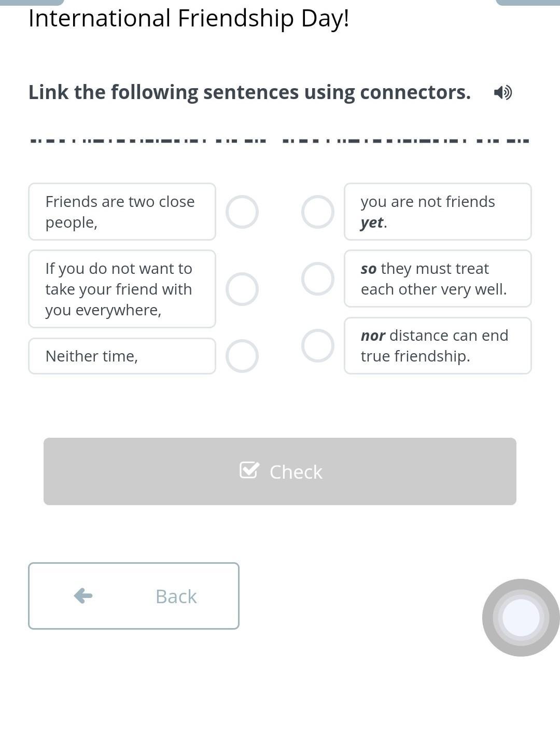Screen dimensions: 560x737
Task: Click the left arrow icon in Back
Action: tap(83, 596)
